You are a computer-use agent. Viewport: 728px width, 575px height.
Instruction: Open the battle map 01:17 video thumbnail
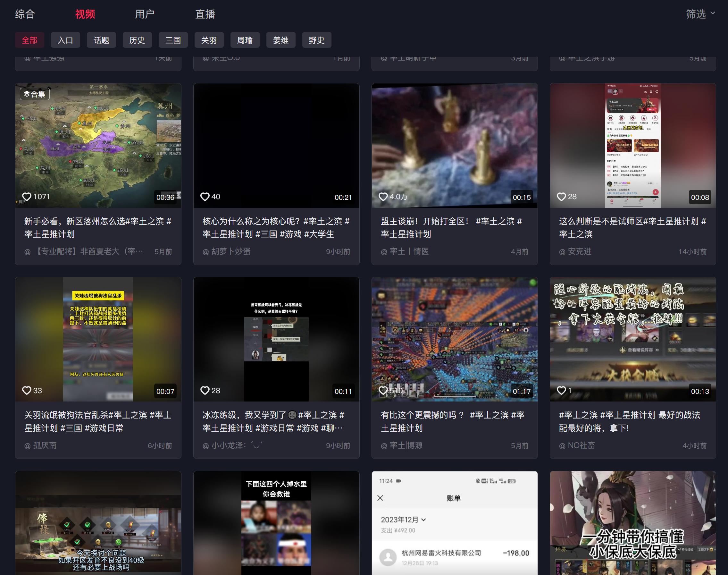(x=455, y=339)
